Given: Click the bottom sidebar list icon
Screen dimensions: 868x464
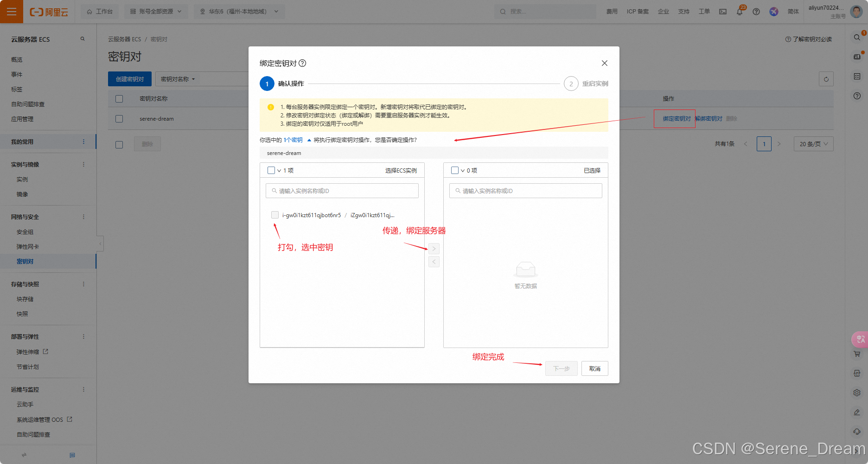Looking at the screenshot, I should pyautogui.click(x=72, y=455).
